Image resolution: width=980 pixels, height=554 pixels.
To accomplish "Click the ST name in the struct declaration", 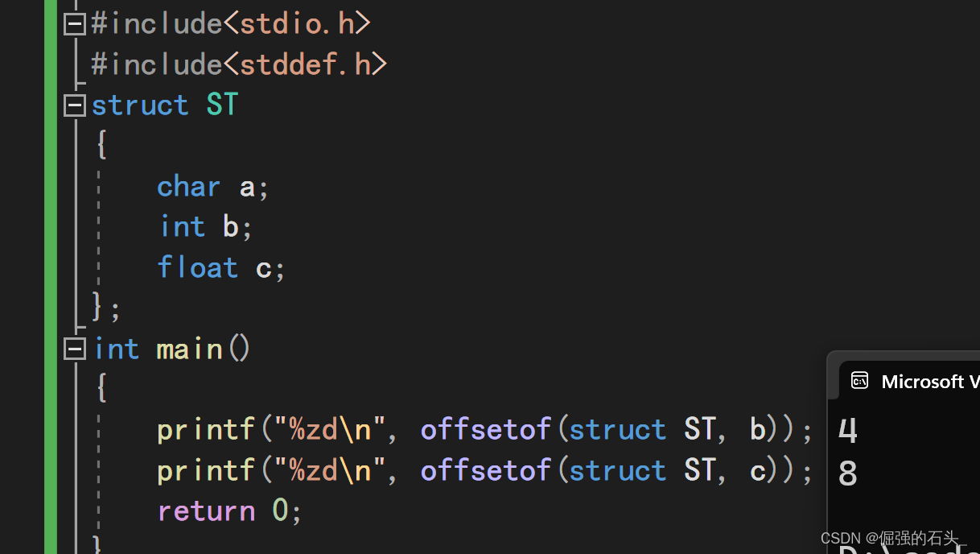I will [x=222, y=105].
